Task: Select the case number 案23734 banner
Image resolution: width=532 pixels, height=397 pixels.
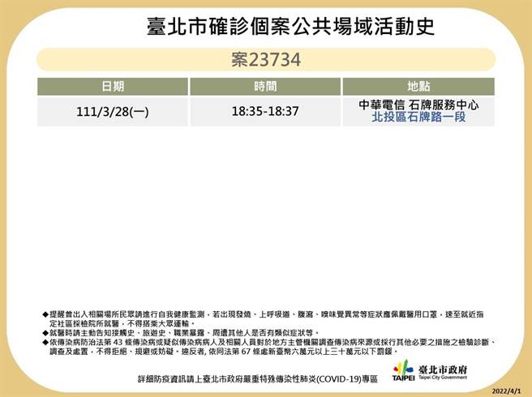Action: pos(266,60)
